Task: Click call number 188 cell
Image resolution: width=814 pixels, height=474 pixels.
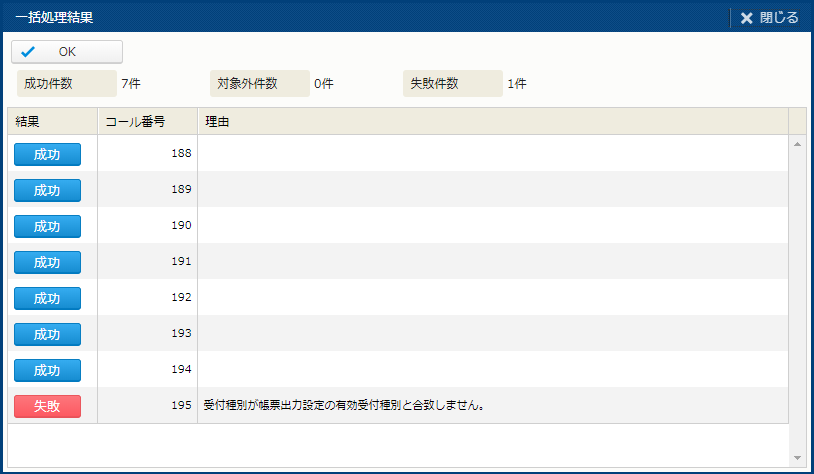Action: (147, 154)
